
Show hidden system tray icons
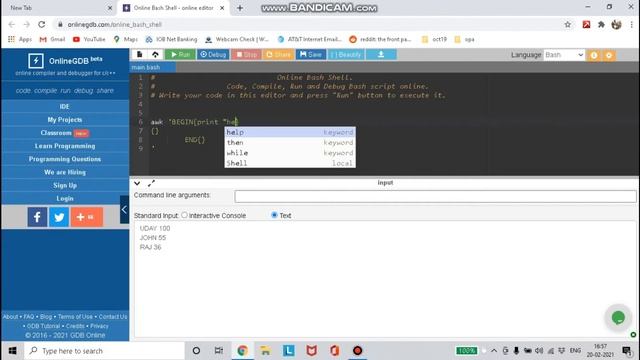pos(494,351)
